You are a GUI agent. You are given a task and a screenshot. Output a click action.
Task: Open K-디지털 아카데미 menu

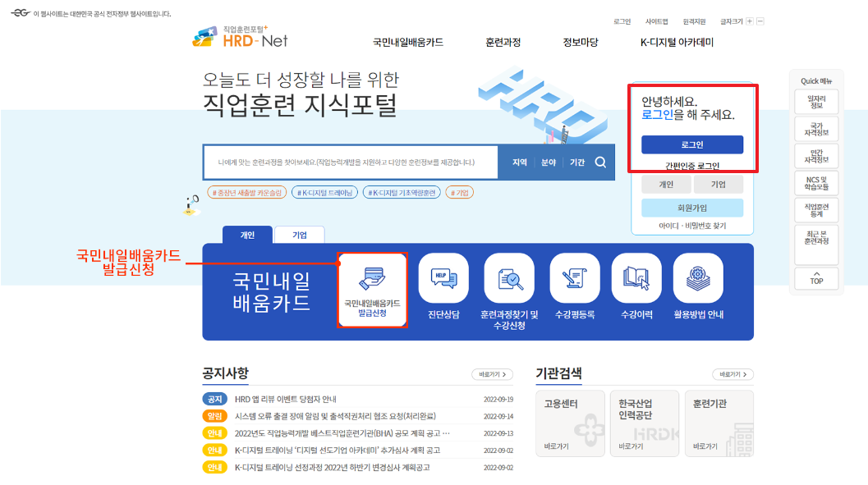tap(677, 42)
